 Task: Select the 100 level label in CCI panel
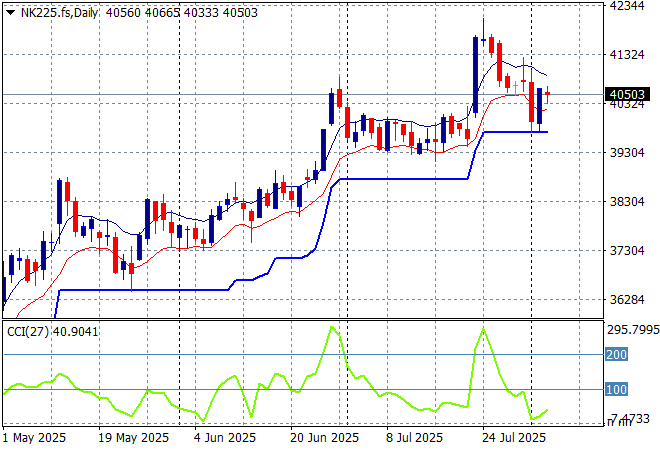point(616,389)
